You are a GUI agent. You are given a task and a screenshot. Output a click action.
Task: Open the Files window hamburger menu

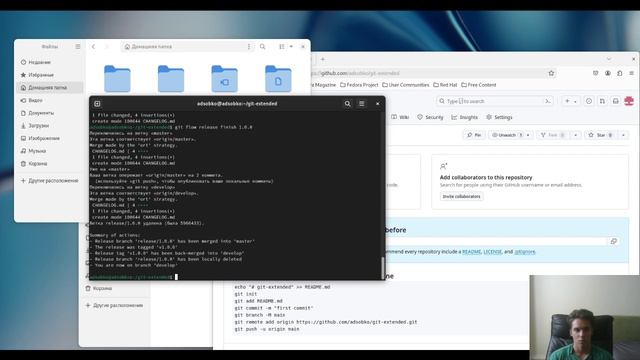point(78,47)
